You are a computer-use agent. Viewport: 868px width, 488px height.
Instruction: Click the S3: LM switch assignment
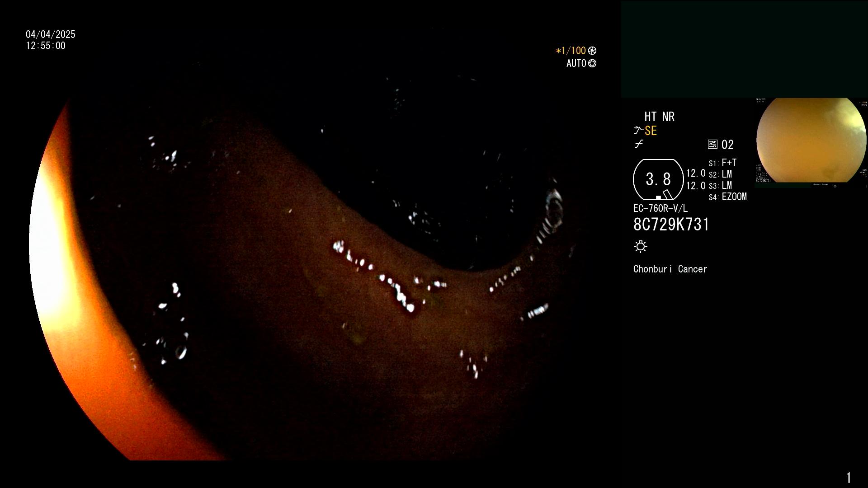coord(721,185)
